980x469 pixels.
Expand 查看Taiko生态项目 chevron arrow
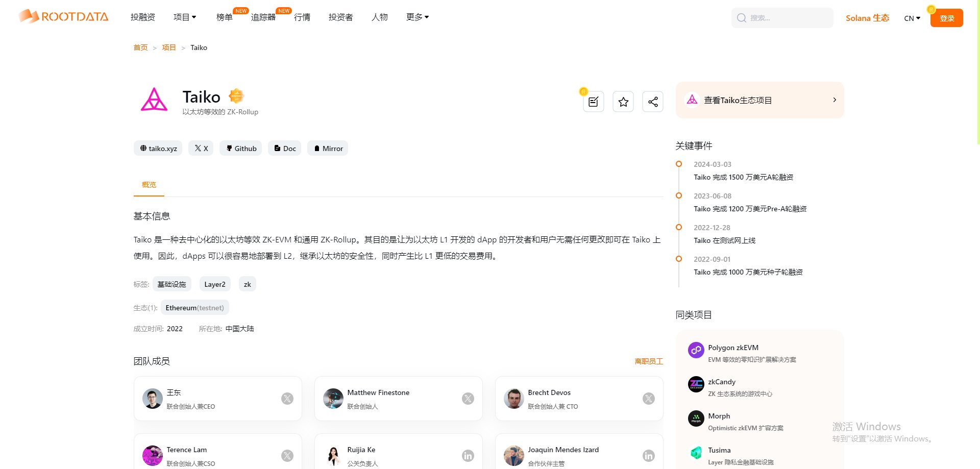[x=835, y=100]
